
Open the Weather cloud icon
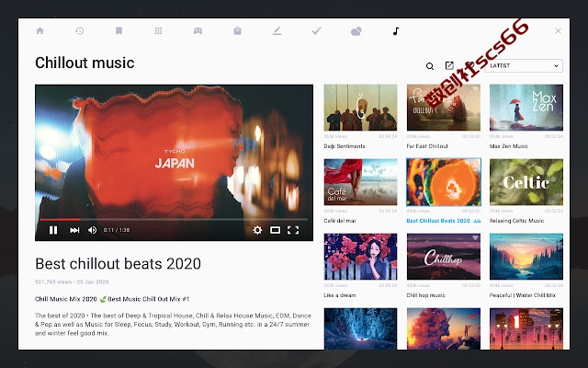point(356,31)
